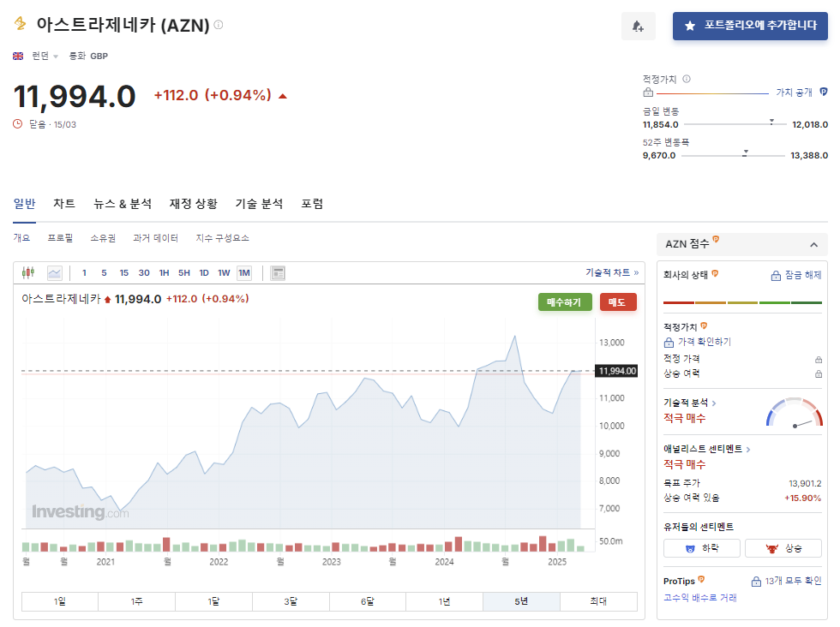Click lock icon beside 상승 여력
840x627 pixels.
[819, 373]
